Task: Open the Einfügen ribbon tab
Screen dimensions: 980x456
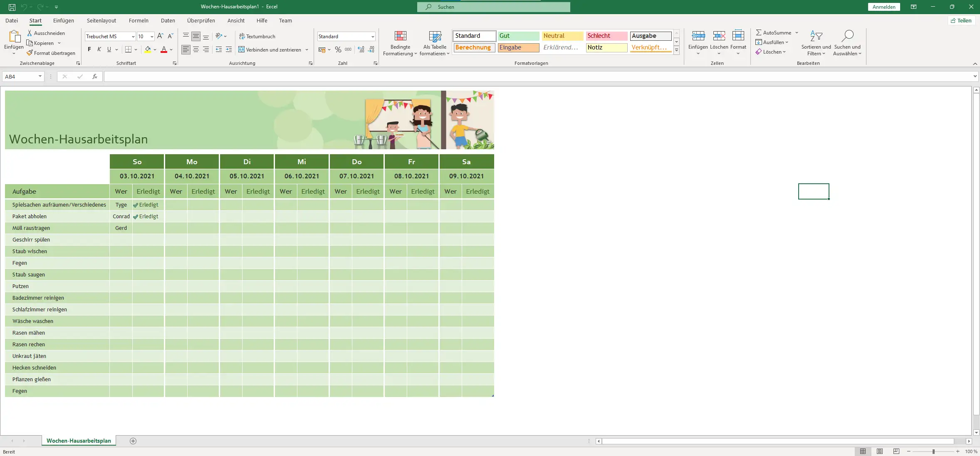Action: point(63,20)
